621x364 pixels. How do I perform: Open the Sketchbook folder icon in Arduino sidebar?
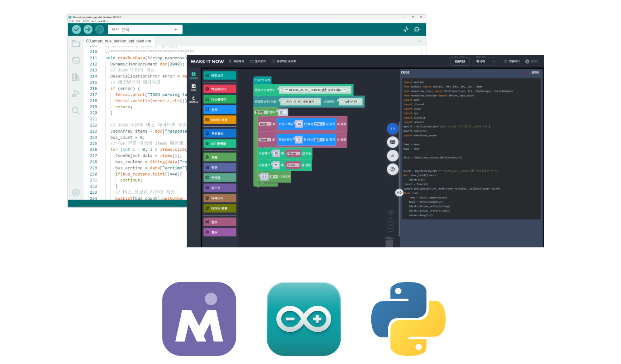[x=76, y=44]
